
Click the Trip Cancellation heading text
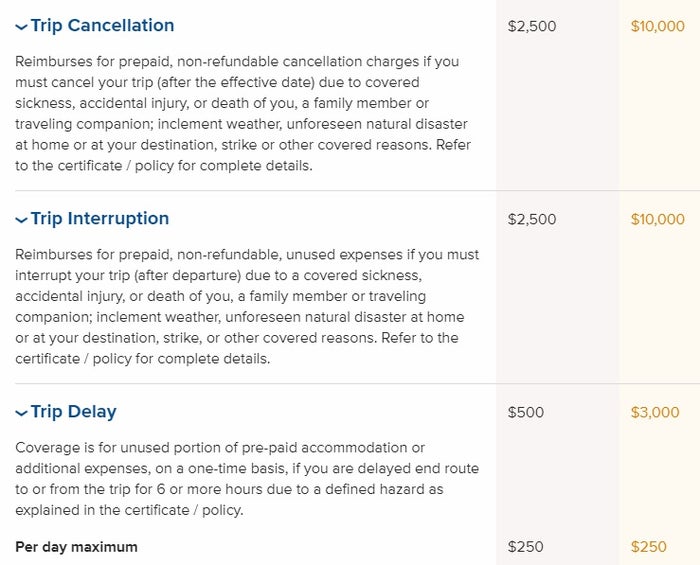click(x=102, y=25)
